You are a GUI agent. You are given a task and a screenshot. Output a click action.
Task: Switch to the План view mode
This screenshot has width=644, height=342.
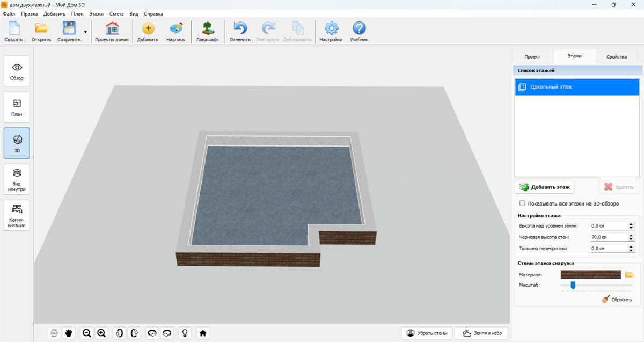click(x=17, y=107)
